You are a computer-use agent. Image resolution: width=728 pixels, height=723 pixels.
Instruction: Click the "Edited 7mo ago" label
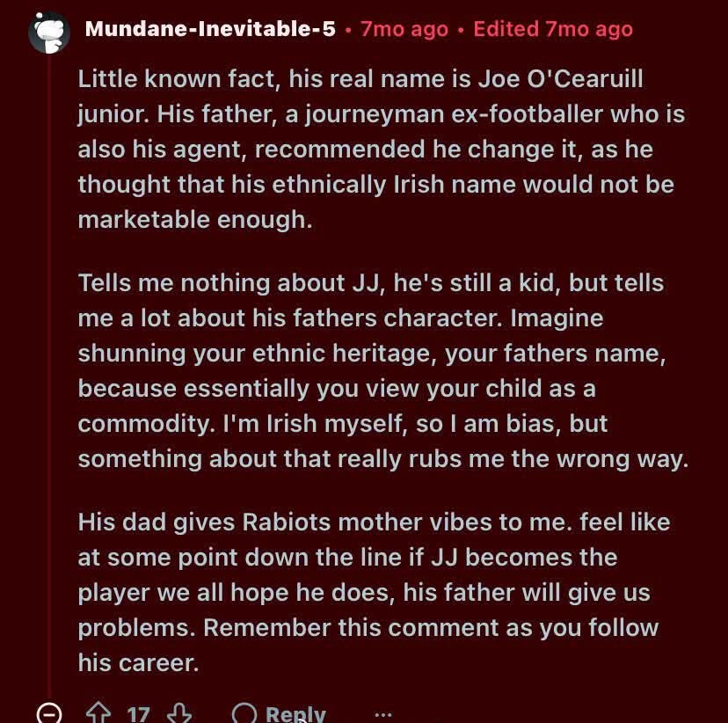pyautogui.click(x=553, y=29)
